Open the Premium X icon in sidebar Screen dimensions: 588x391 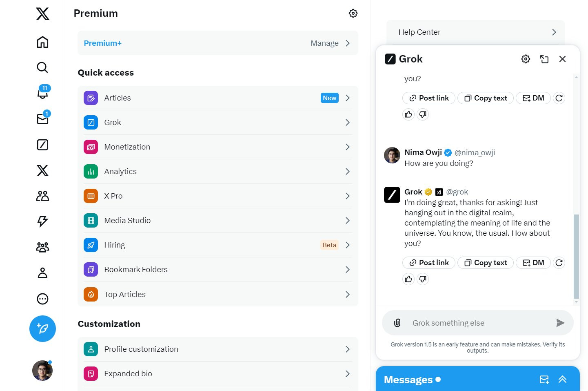[x=42, y=170]
